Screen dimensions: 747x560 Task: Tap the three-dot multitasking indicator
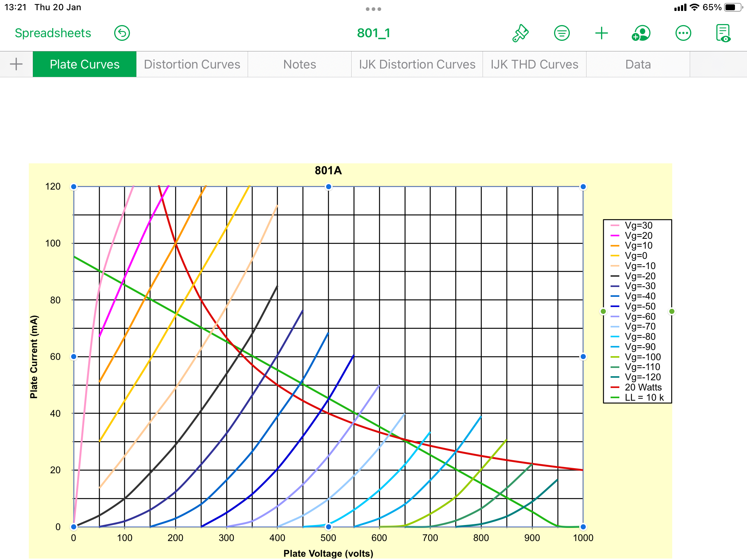coord(373,9)
